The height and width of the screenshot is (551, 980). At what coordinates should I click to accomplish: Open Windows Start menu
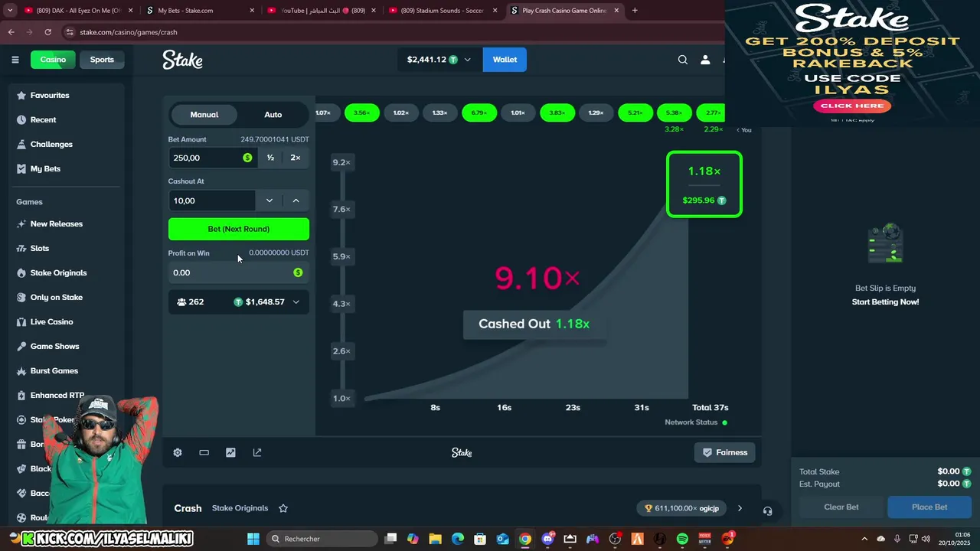point(253,539)
